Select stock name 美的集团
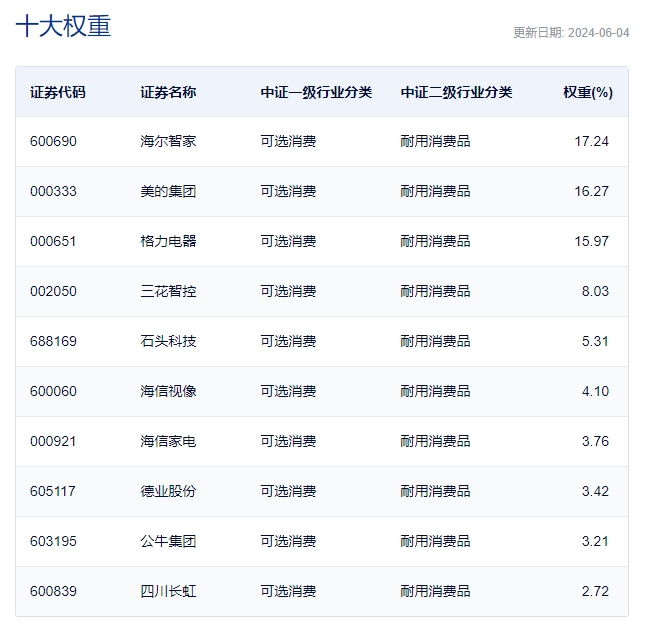The height and width of the screenshot is (630, 645). [x=168, y=191]
